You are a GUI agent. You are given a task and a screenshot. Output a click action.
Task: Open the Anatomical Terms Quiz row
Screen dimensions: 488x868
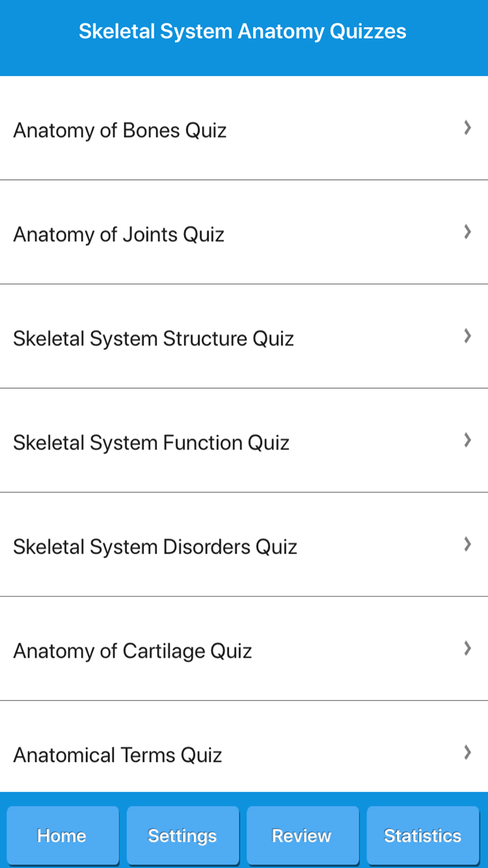(x=118, y=755)
